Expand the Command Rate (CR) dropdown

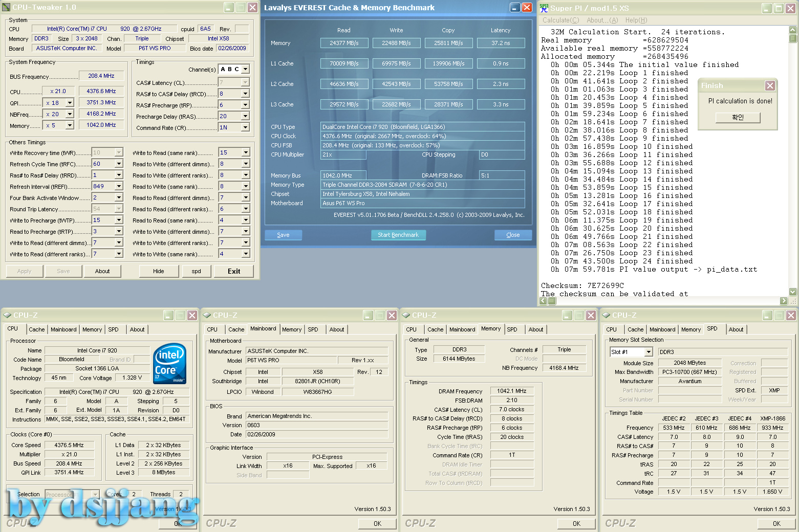tap(245, 127)
